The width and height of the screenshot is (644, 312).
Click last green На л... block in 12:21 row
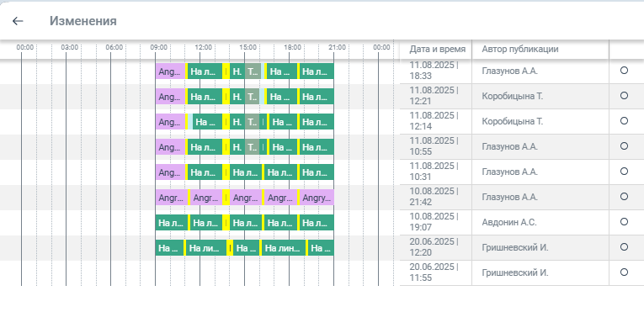pyautogui.click(x=317, y=97)
